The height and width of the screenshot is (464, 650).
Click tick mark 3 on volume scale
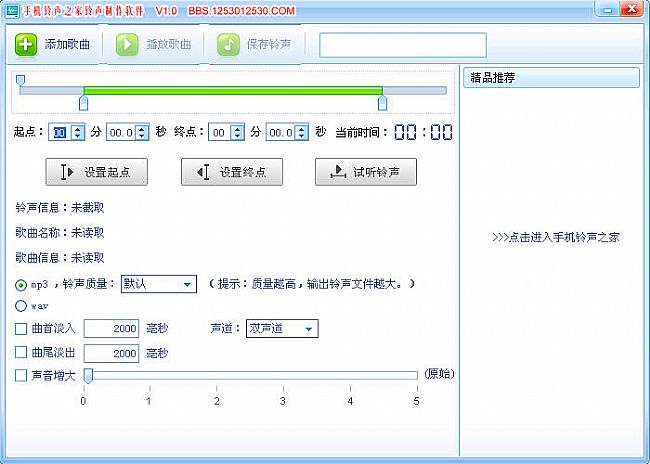pyautogui.click(x=283, y=389)
